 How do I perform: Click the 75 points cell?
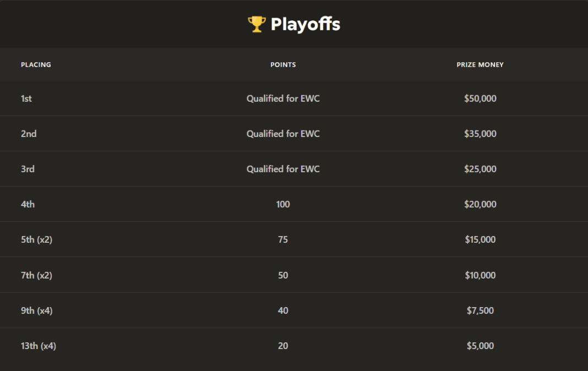click(283, 239)
